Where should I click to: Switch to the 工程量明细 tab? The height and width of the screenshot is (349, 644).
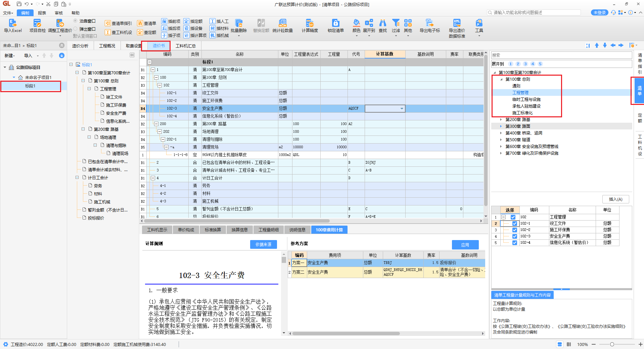[x=269, y=230]
